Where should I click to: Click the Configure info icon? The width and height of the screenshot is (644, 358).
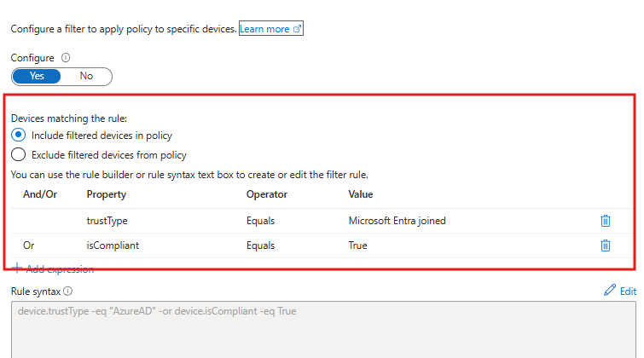point(66,57)
